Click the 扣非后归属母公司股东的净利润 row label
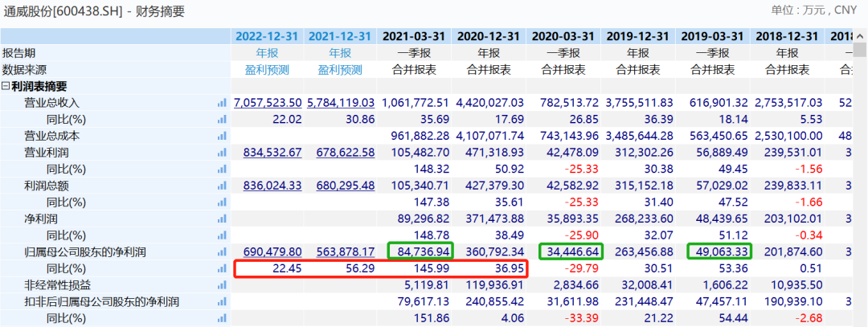868x327 pixels. (101, 302)
